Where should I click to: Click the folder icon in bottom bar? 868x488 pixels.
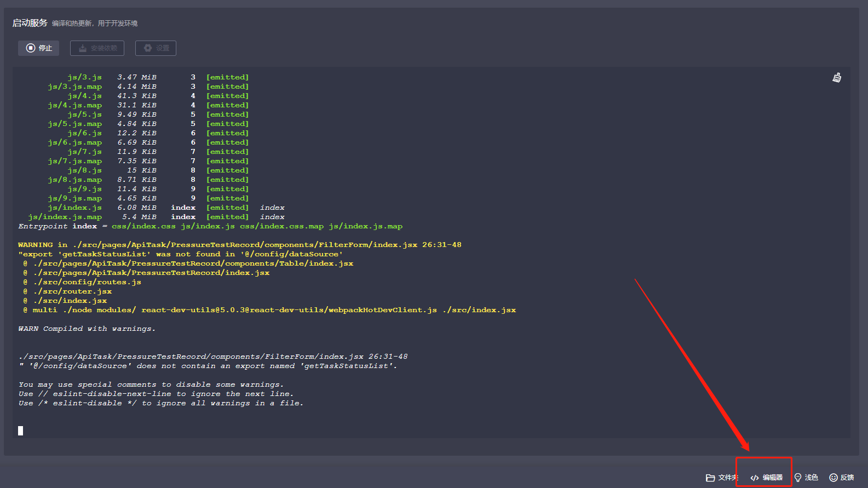click(x=710, y=478)
